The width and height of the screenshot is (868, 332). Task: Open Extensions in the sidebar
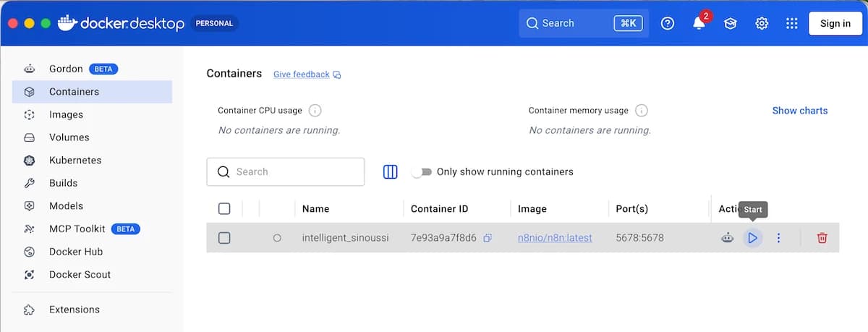click(92, 310)
